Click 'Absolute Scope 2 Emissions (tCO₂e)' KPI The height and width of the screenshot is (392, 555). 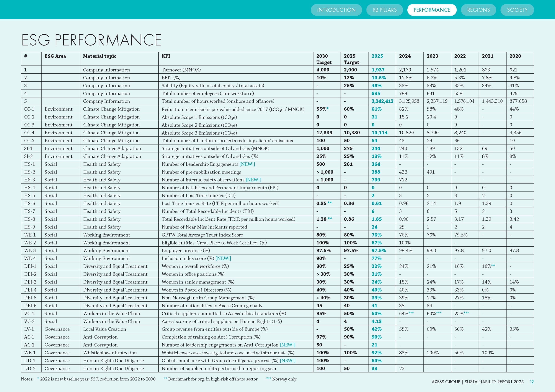[x=199, y=125]
